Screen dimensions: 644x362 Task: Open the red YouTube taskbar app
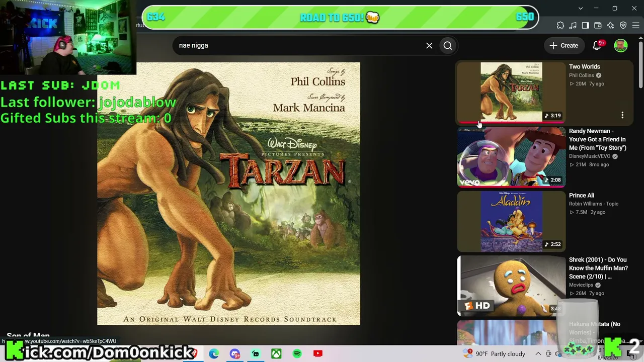[x=318, y=354]
